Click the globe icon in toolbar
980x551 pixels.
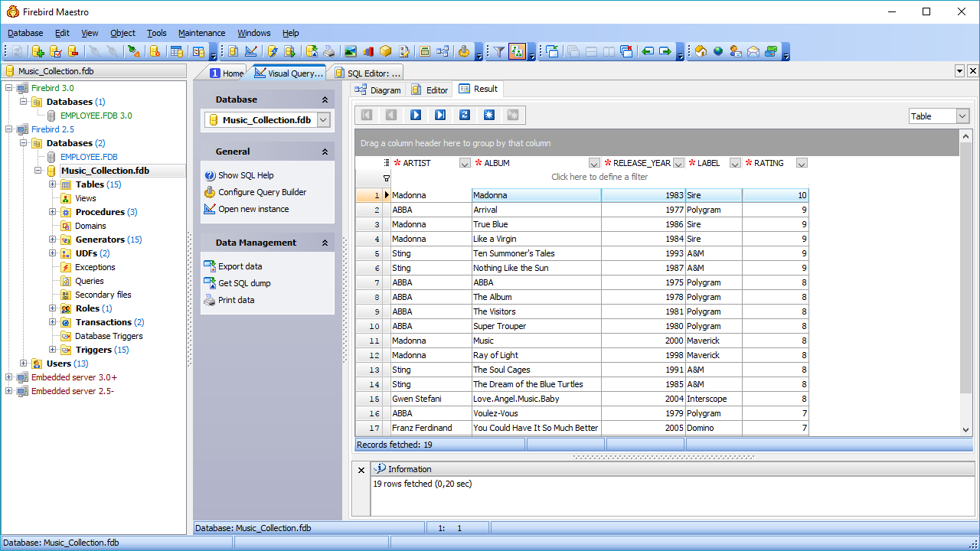click(718, 51)
